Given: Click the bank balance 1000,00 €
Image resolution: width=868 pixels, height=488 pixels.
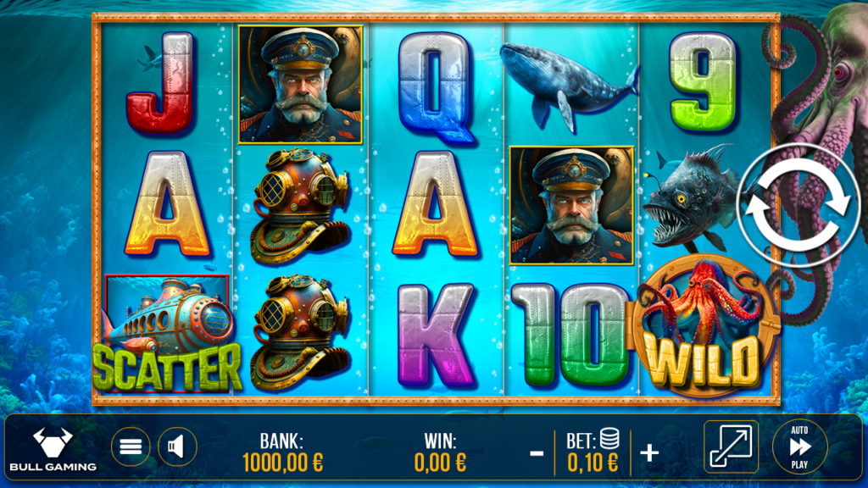Looking at the screenshot, I should 283,463.
